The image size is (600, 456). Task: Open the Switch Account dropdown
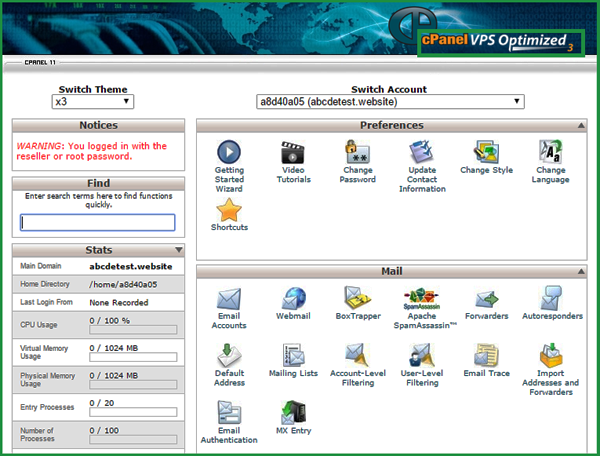(390, 102)
